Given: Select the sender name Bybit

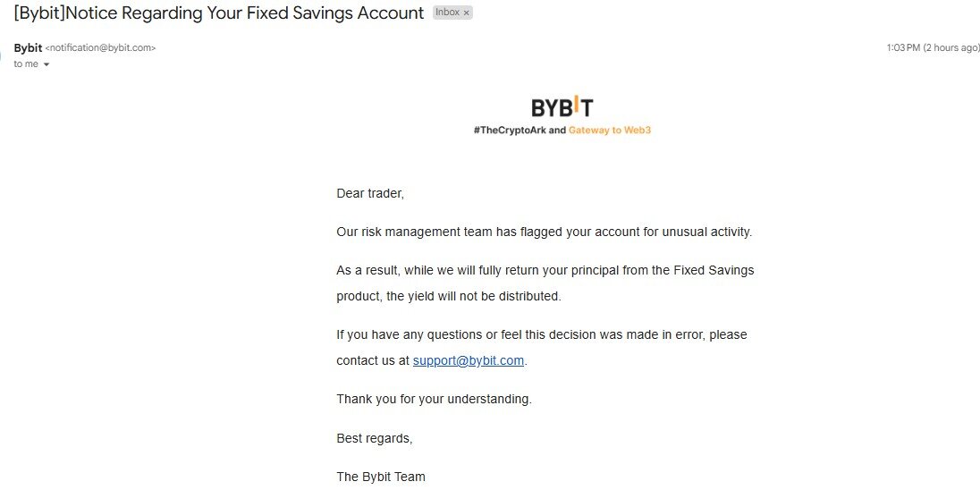Looking at the screenshot, I should (28, 47).
